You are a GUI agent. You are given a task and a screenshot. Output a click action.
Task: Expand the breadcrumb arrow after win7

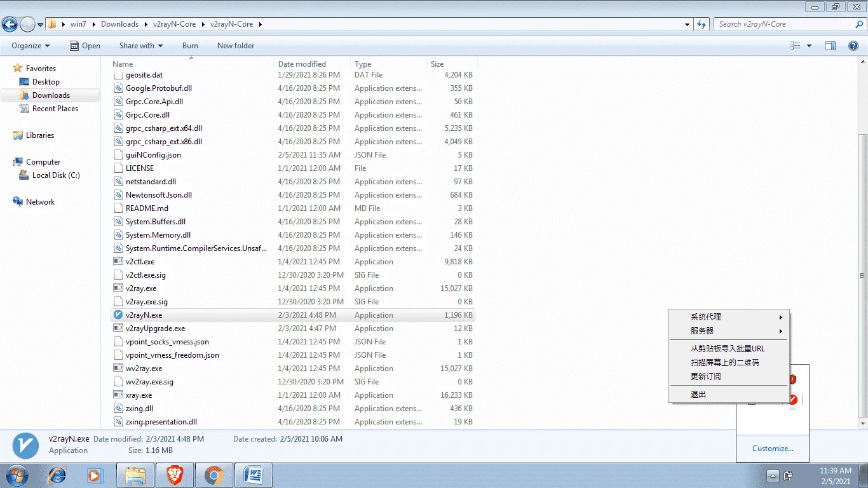click(93, 24)
